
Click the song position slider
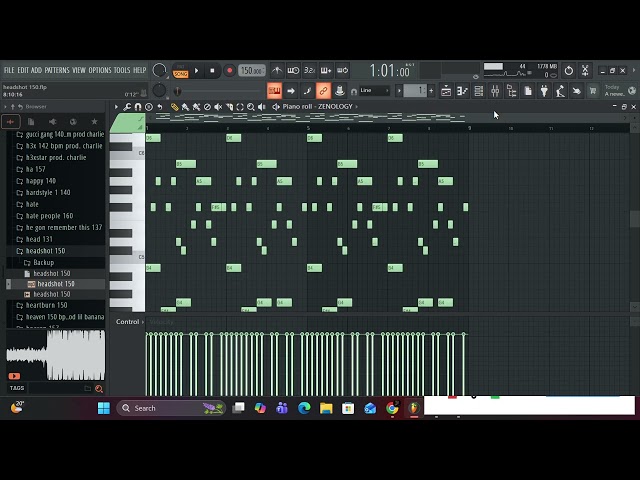click(x=220, y=91)
